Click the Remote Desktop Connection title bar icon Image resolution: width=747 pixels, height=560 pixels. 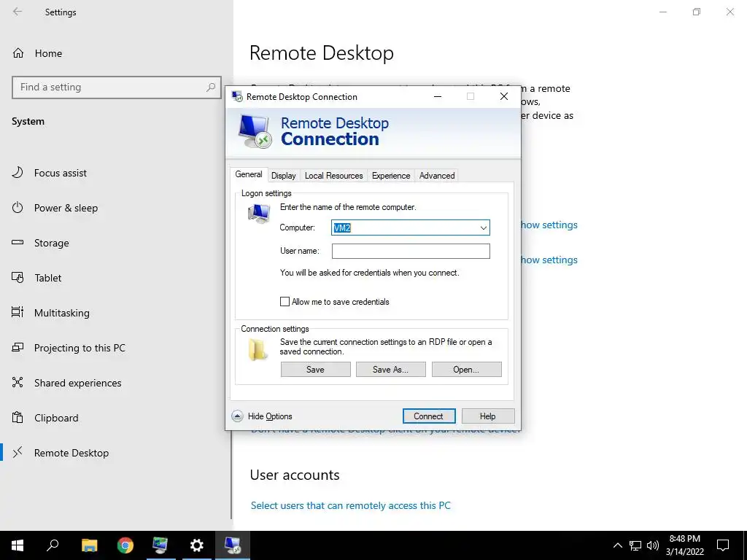[237, 96]
